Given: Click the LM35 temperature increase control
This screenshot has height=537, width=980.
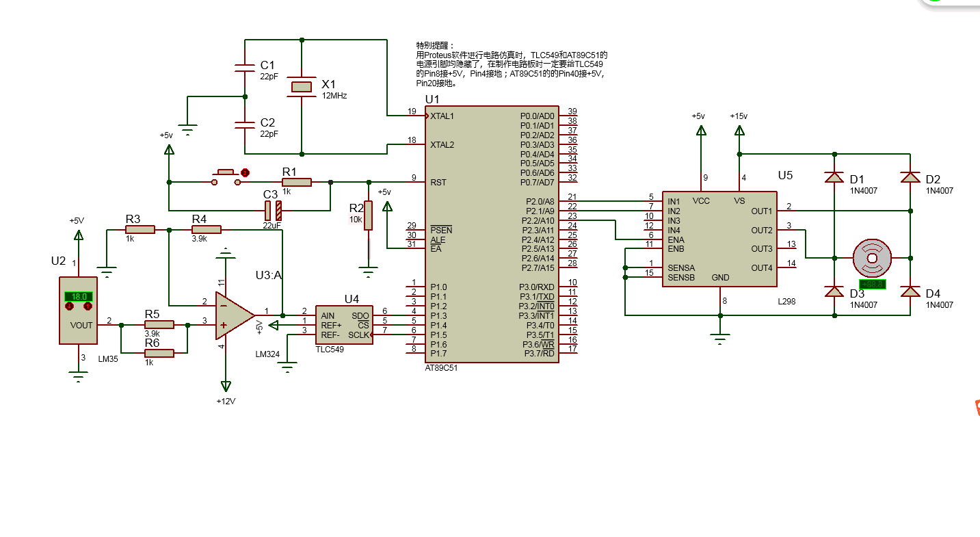Looking at the screenshot, I should point(88,306).
